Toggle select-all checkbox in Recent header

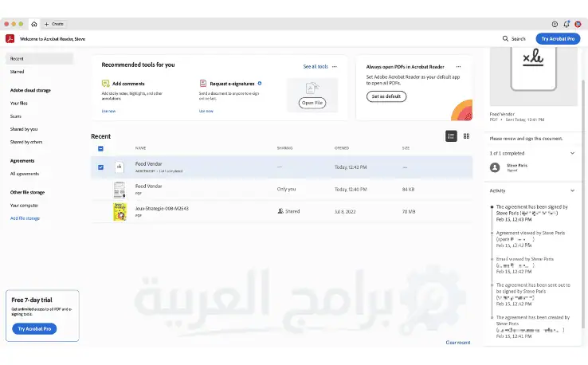(x=100, y=148)
